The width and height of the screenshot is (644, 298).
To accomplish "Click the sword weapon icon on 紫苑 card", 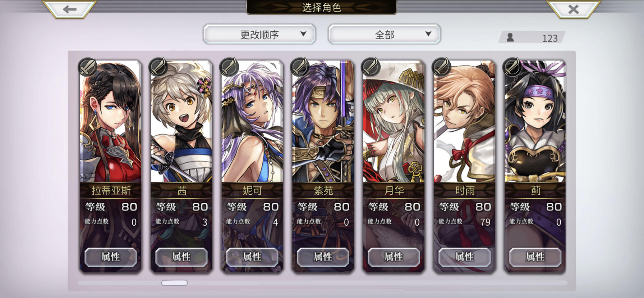I will tap(300, 67).
